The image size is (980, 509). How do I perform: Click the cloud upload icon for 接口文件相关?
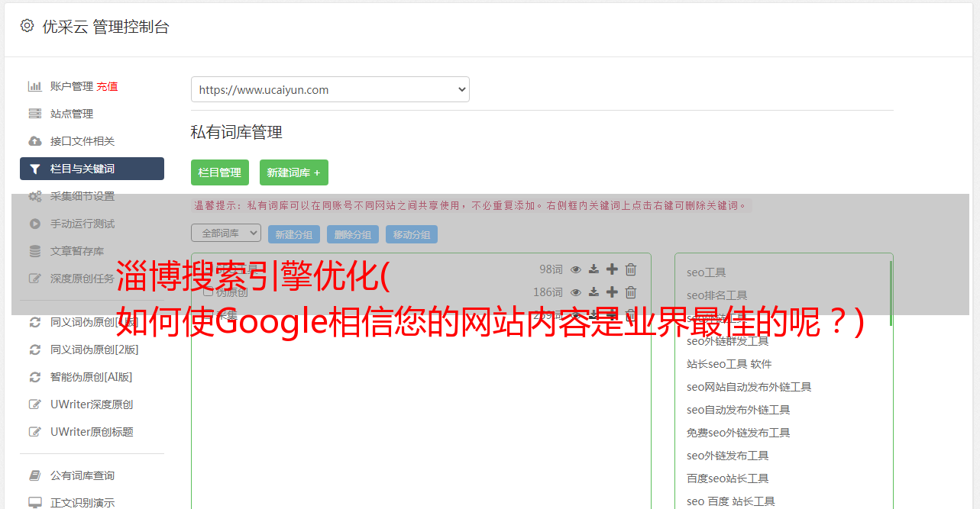tap(35, 141)
